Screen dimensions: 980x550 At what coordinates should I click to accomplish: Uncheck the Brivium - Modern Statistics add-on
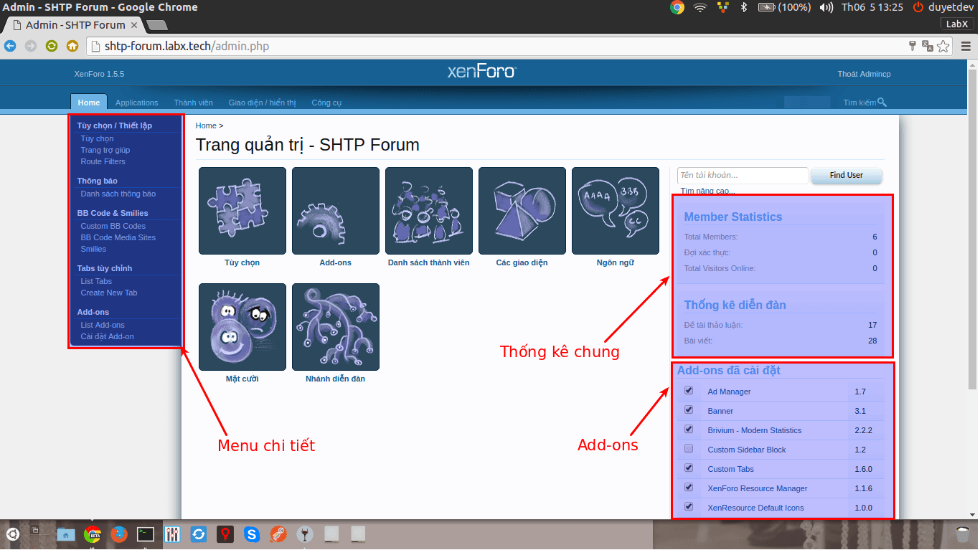tap(689, 430)
